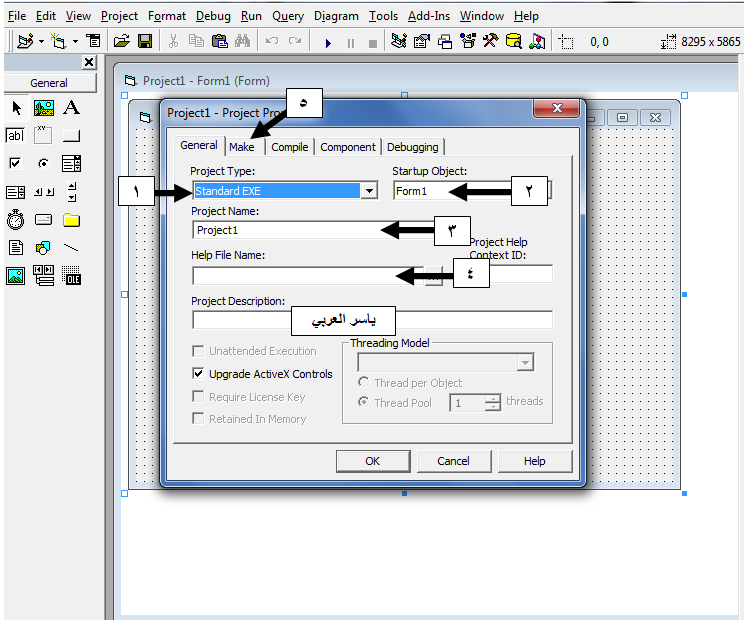Select the DriveListBox control tool

(x=43, y=220)
